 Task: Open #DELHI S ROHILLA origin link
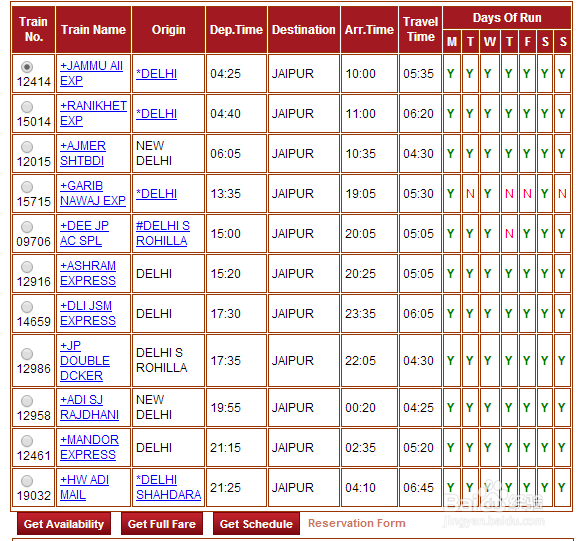click(163, 233)
